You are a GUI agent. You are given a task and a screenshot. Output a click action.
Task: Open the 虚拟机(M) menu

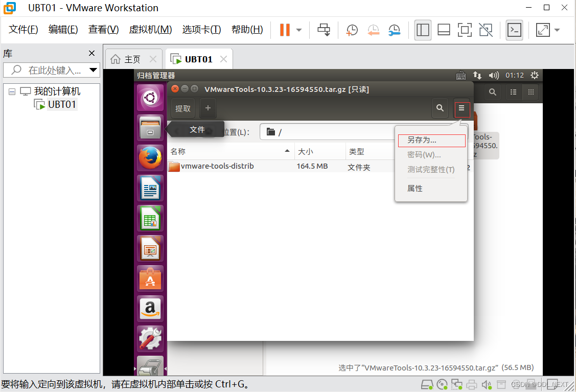(x=151, y=30)
